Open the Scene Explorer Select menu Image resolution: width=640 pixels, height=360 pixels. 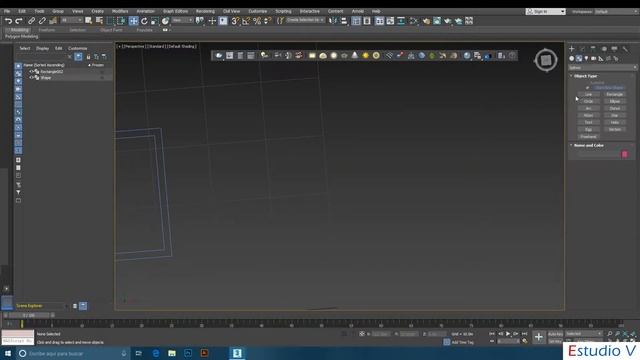[x=25, y=48]
